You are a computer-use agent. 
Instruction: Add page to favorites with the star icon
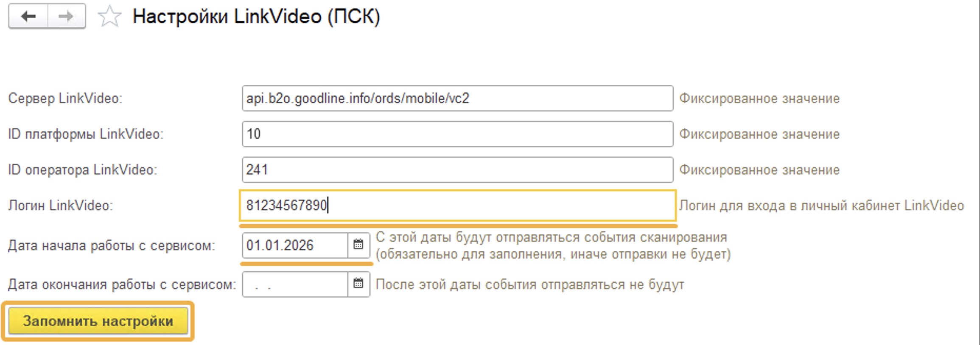click(x=110, y=17)
